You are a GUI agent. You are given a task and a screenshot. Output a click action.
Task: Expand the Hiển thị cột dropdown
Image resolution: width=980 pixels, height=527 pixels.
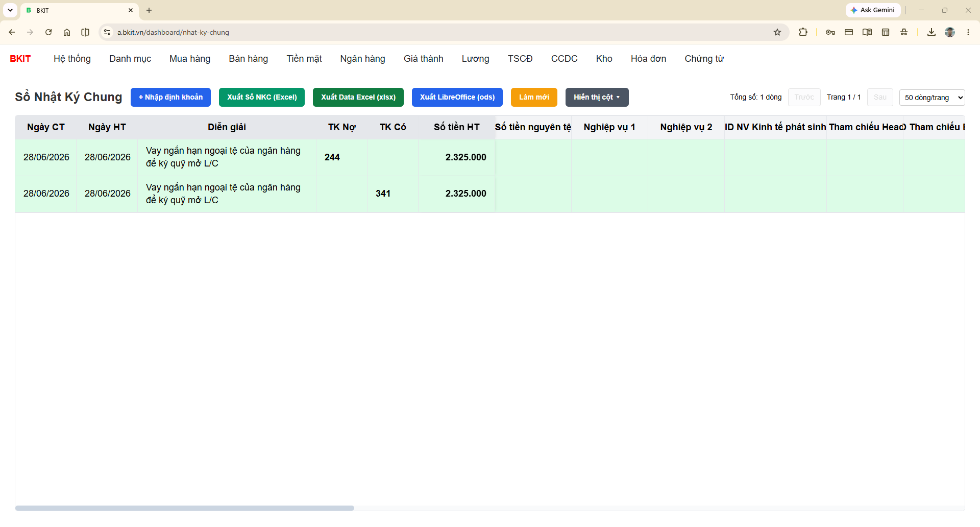[597, 97]
